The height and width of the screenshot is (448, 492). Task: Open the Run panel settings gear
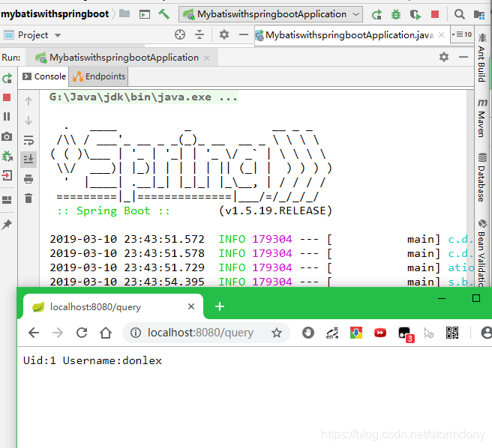pyautogui.click(x=444, y=57)
